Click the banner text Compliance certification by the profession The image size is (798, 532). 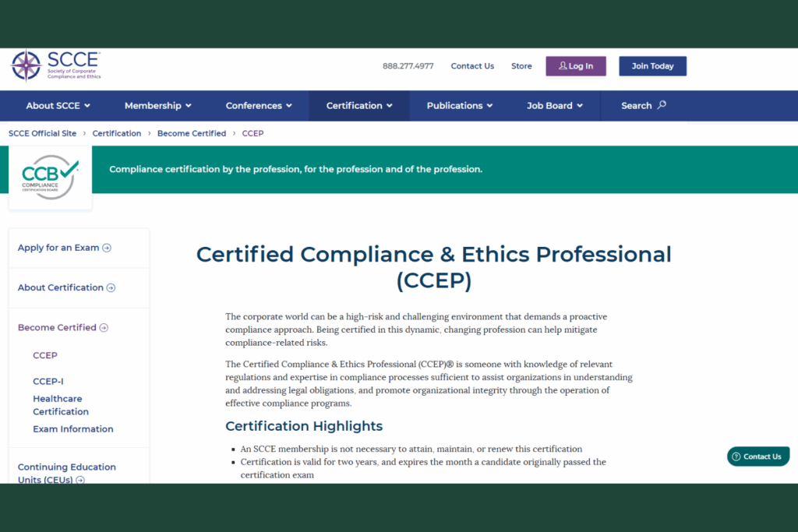[295, 169]
